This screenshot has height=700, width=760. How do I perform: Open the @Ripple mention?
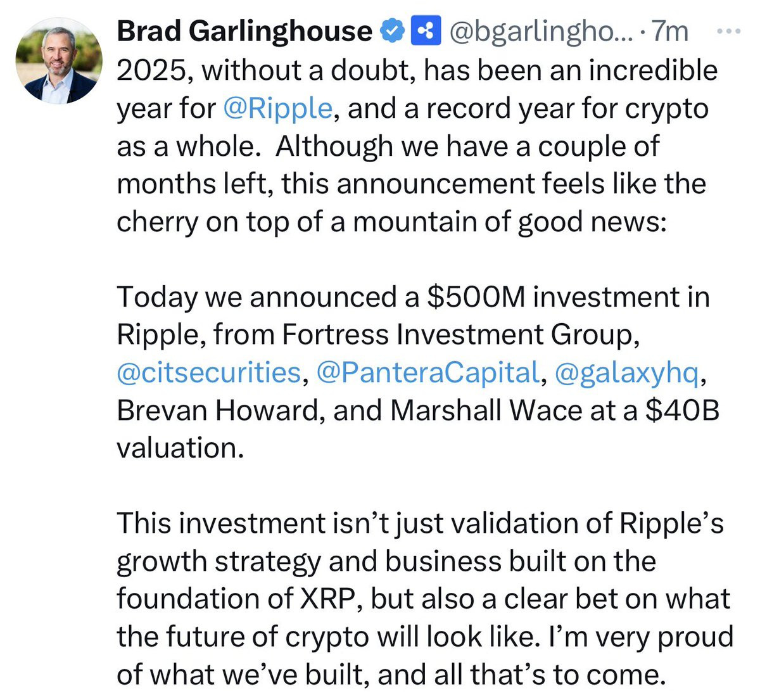pos(277,109)
